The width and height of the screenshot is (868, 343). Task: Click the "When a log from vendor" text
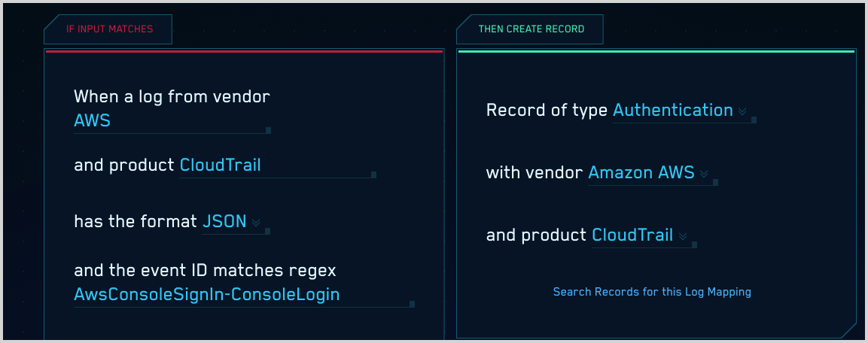(172, 97)
